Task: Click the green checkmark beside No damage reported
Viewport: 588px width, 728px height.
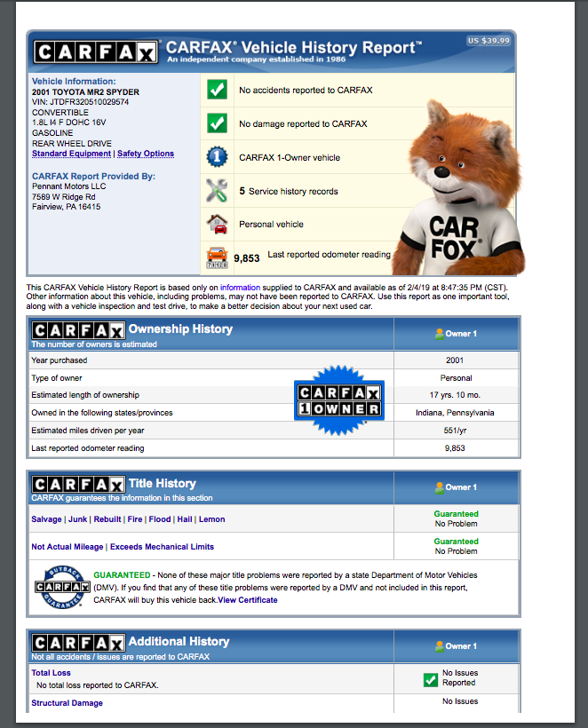Action: [x=217, y=123]
